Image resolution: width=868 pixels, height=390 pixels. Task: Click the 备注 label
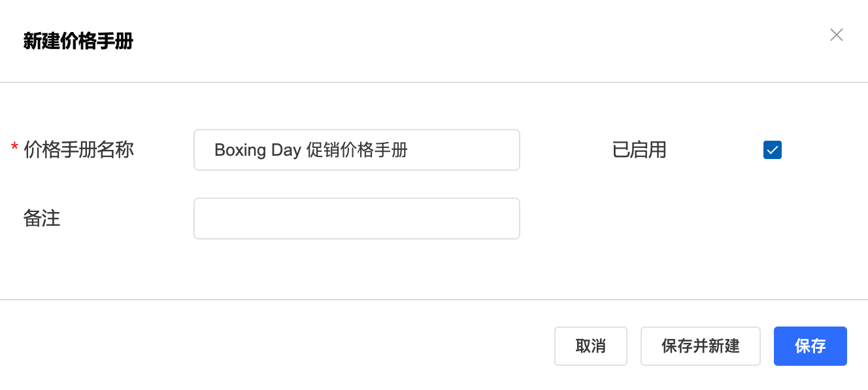pyautogui.click(x=42, y=219)
